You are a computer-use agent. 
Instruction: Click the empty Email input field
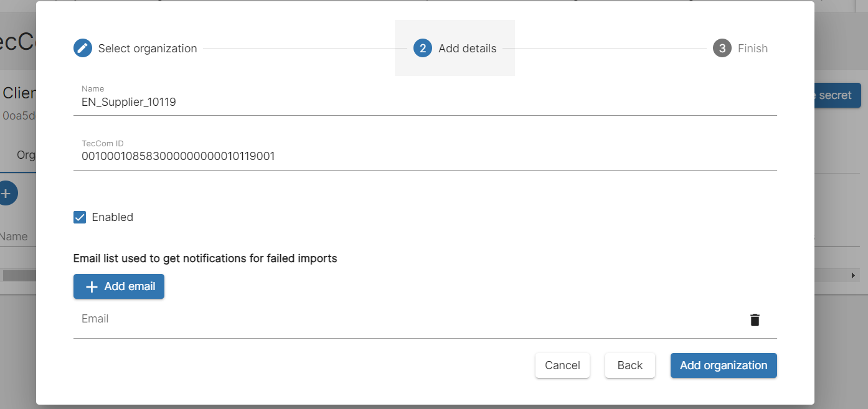(x=249, y=319)
